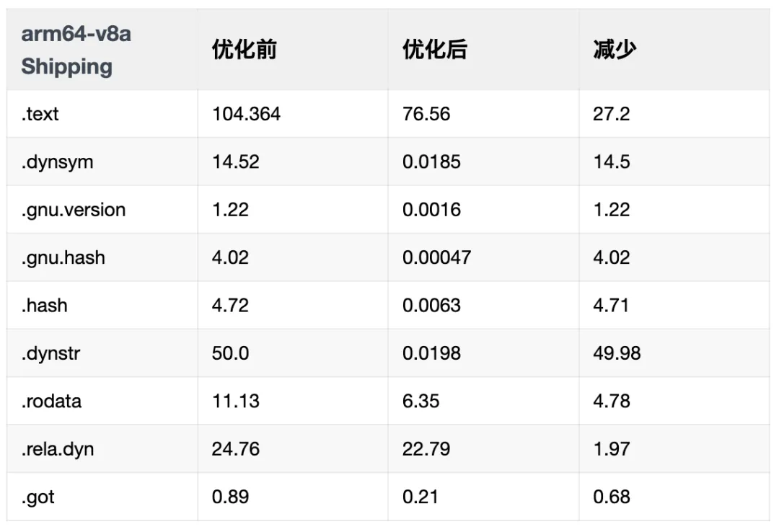This screenshot has width=779, height=532.
Task: Select the 22.79 cell for .rela.dyn
Action: tap(426, 449)
